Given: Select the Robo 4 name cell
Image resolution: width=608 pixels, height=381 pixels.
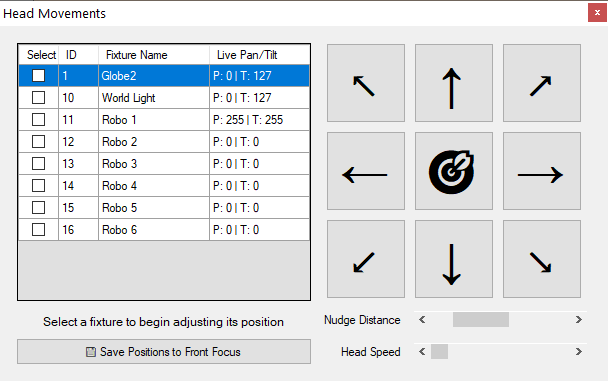Looking at the screenshot, I should click(154, 186).
